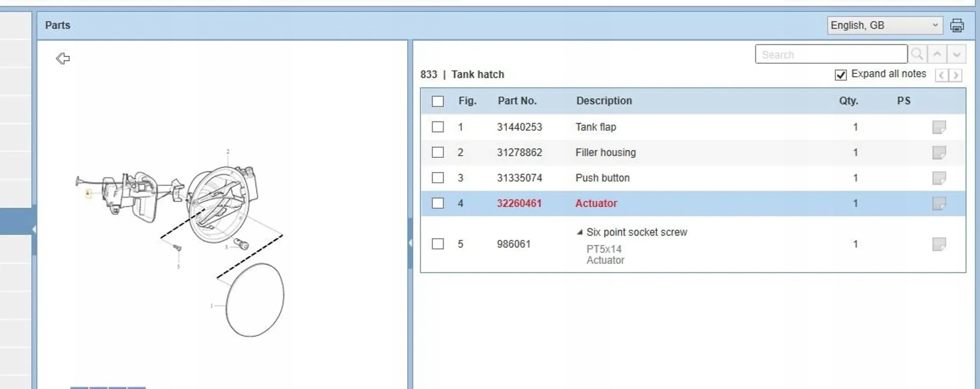Open the English, GB language dropdown
The image size is (980, 389).
click(885, 25)
